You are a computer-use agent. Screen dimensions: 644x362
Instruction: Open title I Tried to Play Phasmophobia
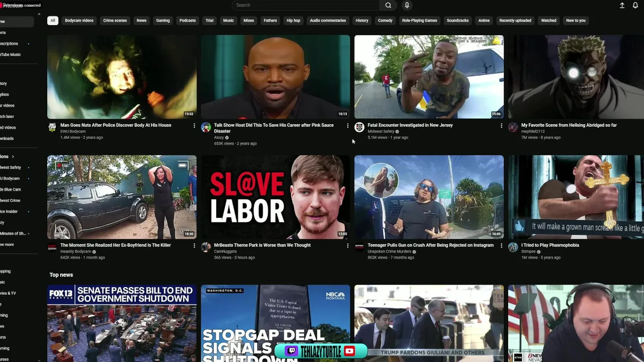point(550,245)
